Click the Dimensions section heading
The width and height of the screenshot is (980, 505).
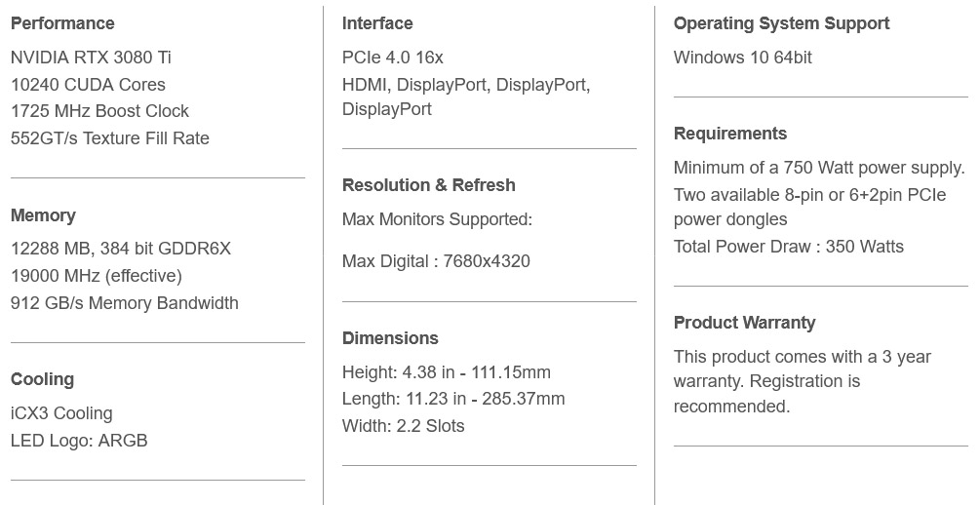pyautogui.click(x=391, y=338)
